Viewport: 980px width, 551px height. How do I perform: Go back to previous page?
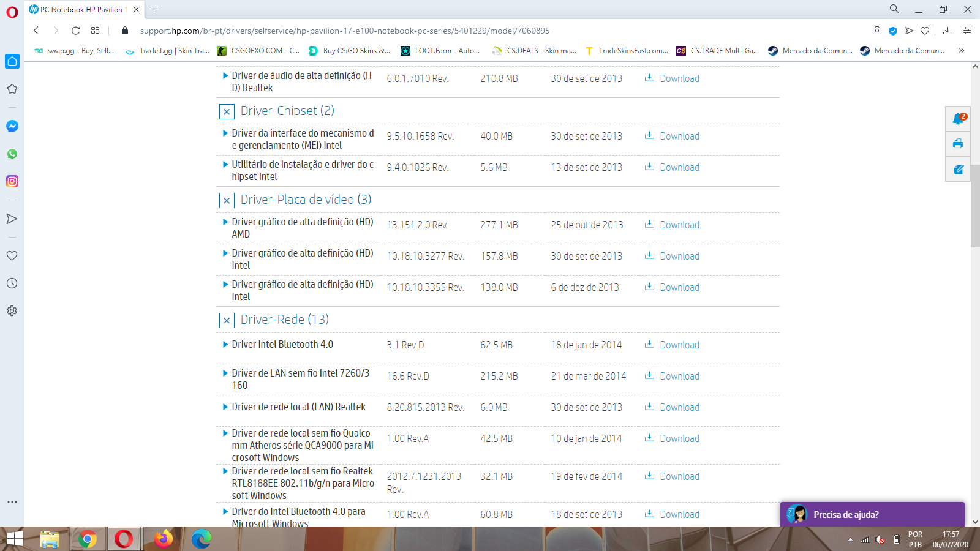(36, 31)
